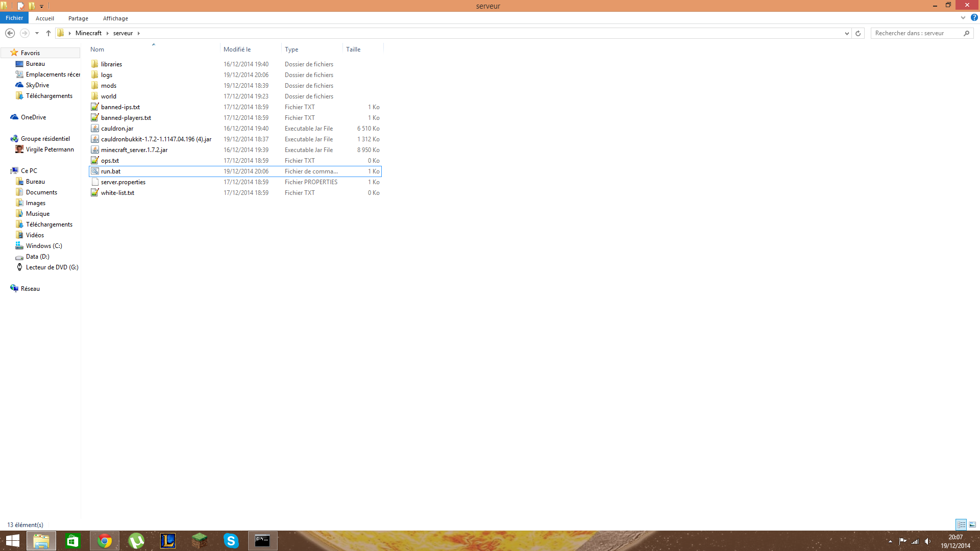
Task: Switch to the Accueil ribbon tab
Action: [45, 18]
